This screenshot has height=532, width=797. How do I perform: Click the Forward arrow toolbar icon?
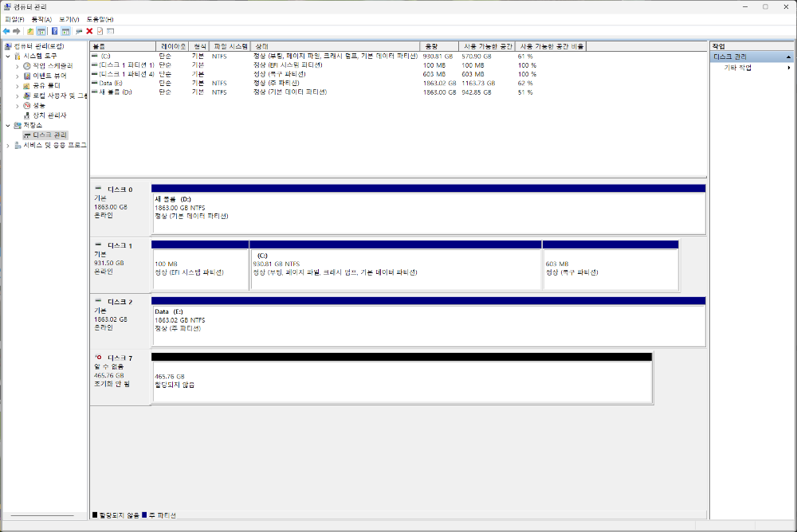[17, 32]
